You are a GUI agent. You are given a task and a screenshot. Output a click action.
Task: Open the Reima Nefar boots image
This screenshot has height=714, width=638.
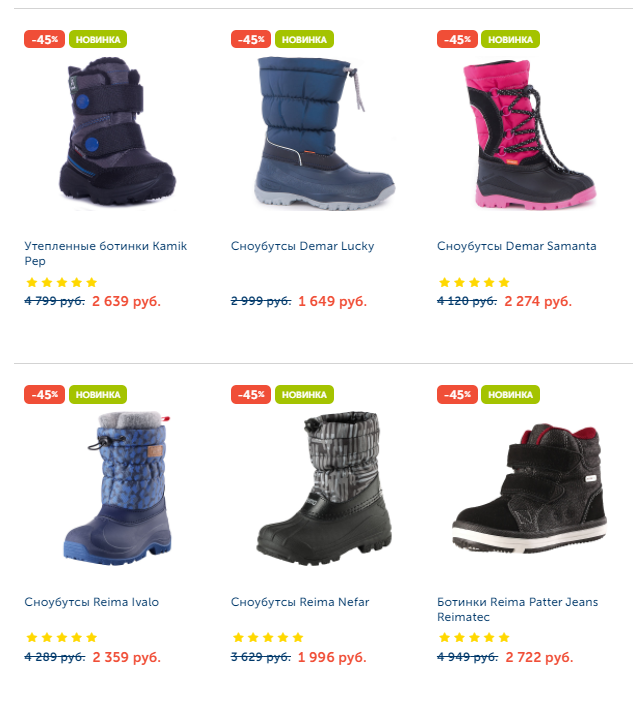324,489
